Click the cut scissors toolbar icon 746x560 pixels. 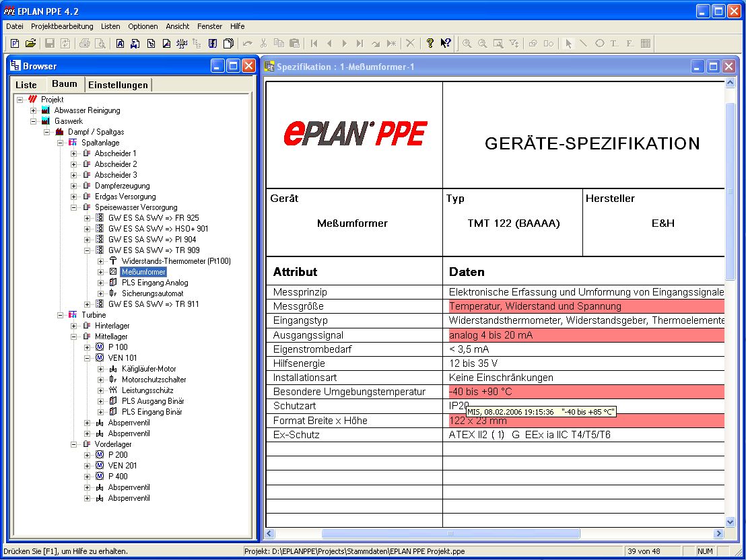(264, 44)
